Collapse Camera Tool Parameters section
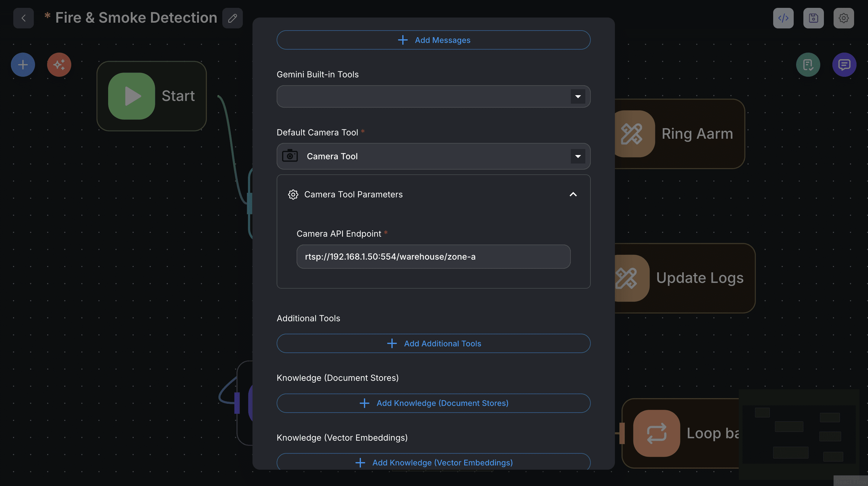This screenshot has width=868, height=486. pos(573,194)
